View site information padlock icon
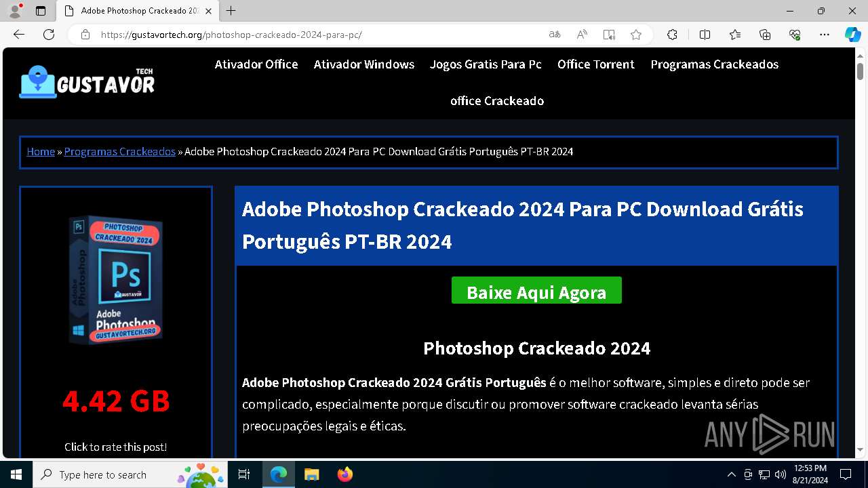Screen dimensions: 868x488 (x=85, y=35)
